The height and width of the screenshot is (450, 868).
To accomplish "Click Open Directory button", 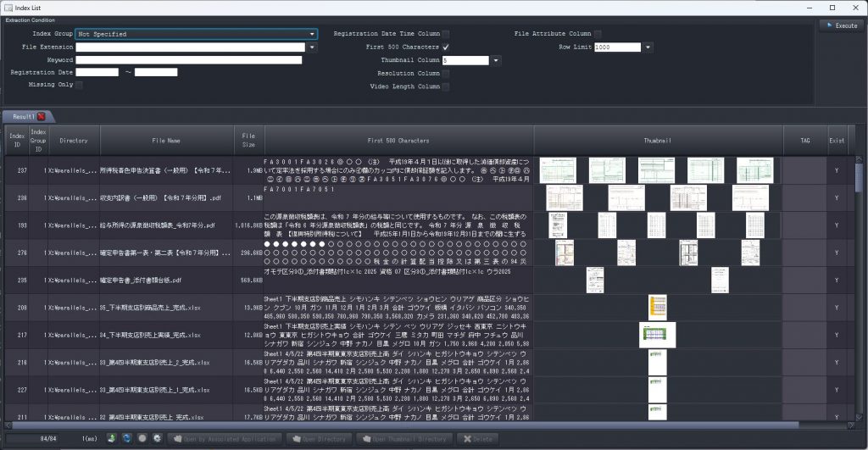I will click(320, 438).
